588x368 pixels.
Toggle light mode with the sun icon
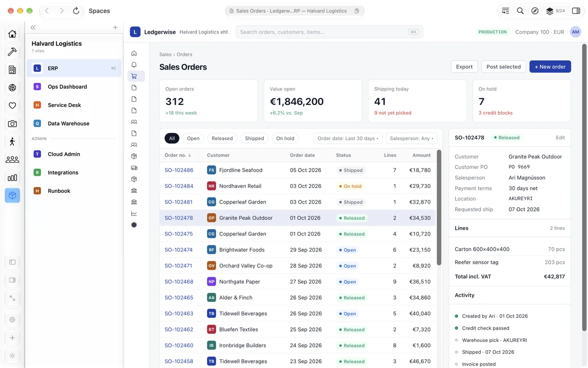click(12, 356)
